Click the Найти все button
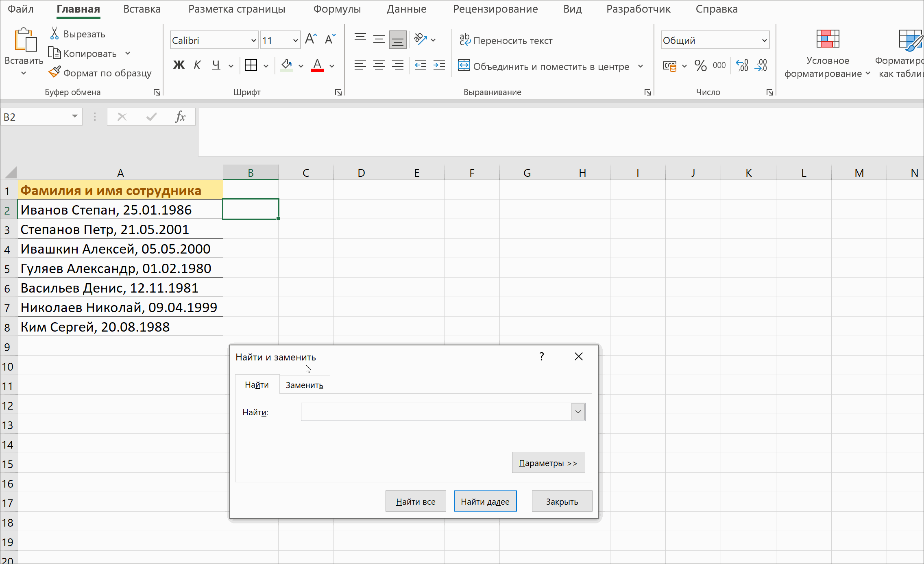The height and width of the screenshot is (564, 924). pos(416,501)
